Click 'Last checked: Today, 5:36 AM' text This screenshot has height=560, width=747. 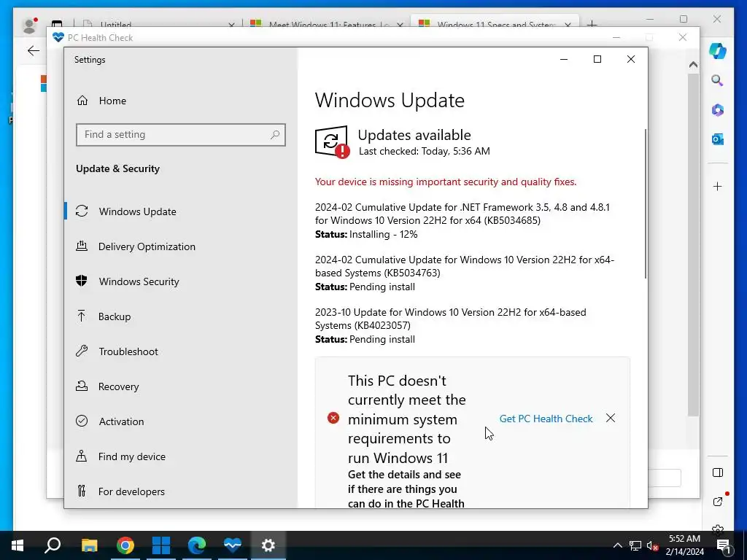coord(424,152)
